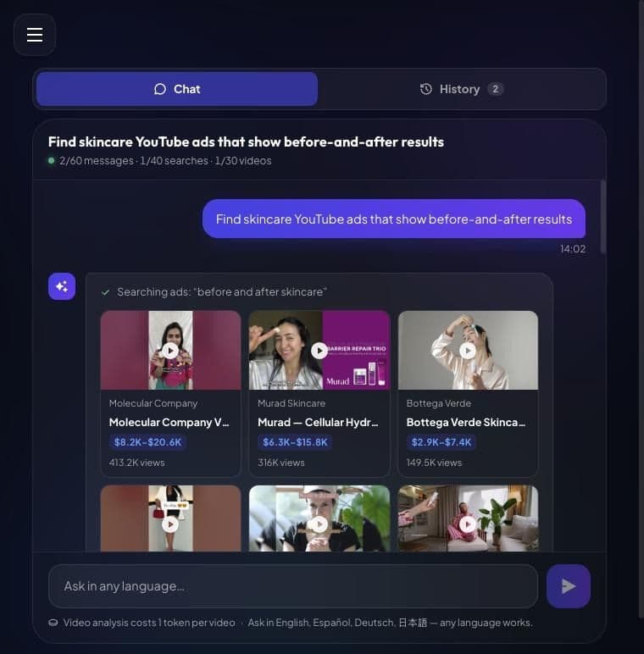Play the video with living room scene
The image size is (644, 654).
[468, 524]
